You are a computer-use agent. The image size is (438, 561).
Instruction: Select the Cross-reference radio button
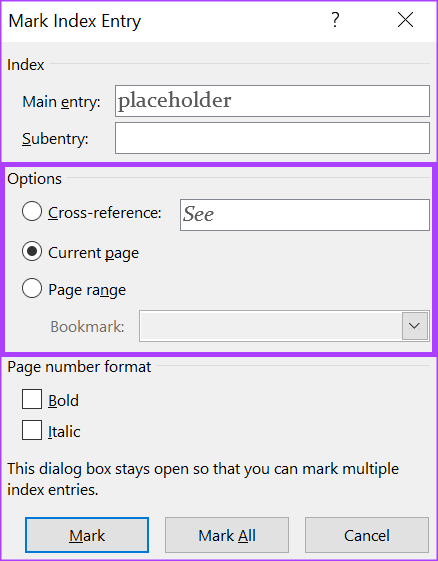[32, 211]
